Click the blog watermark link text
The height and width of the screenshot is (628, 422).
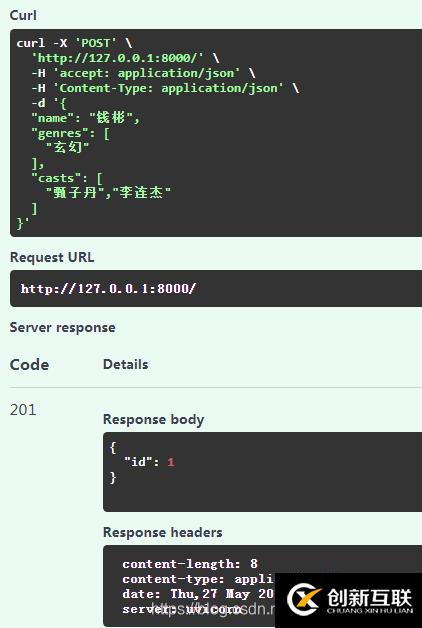click(x=212, y=609)
